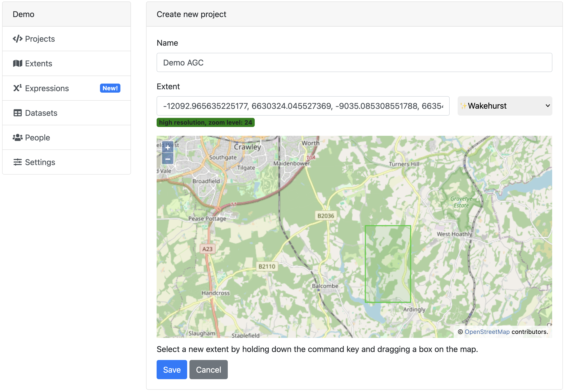Image resolution: width=565 pixels, height=392 pixels.
Task: Click the Extent coordinates text field
Action: 303,106
